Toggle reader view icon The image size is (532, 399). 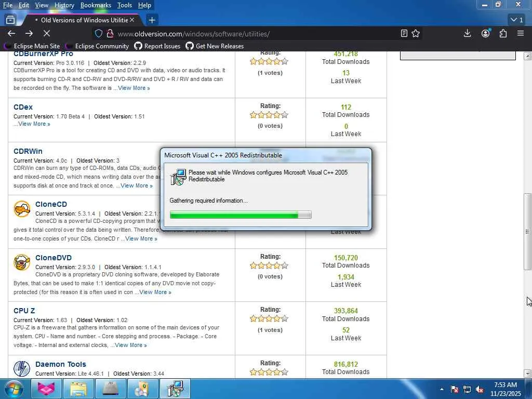pyautogui.click(x=404, y=33)
